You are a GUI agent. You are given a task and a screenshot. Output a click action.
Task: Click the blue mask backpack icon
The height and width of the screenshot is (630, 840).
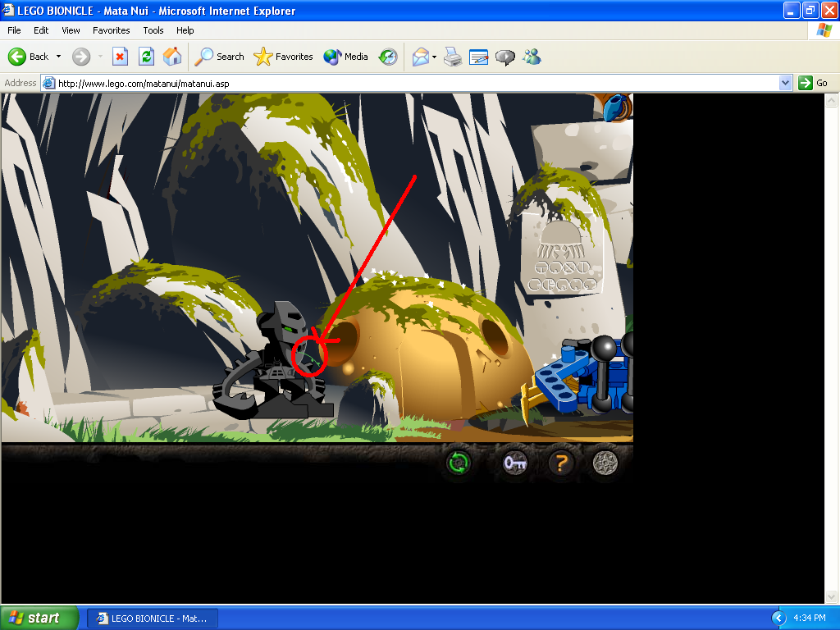point(617,107)
